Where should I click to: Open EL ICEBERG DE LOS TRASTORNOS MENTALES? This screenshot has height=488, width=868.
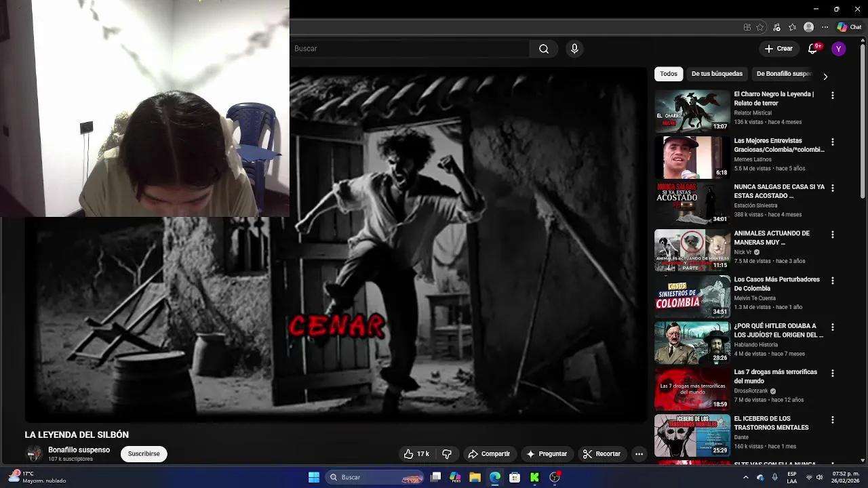[771, 423]
